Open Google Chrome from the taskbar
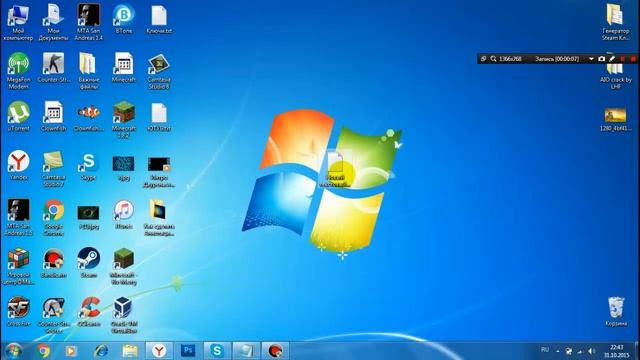The width and height of the screenshot is (640, 360). click(x=43, y=351)
